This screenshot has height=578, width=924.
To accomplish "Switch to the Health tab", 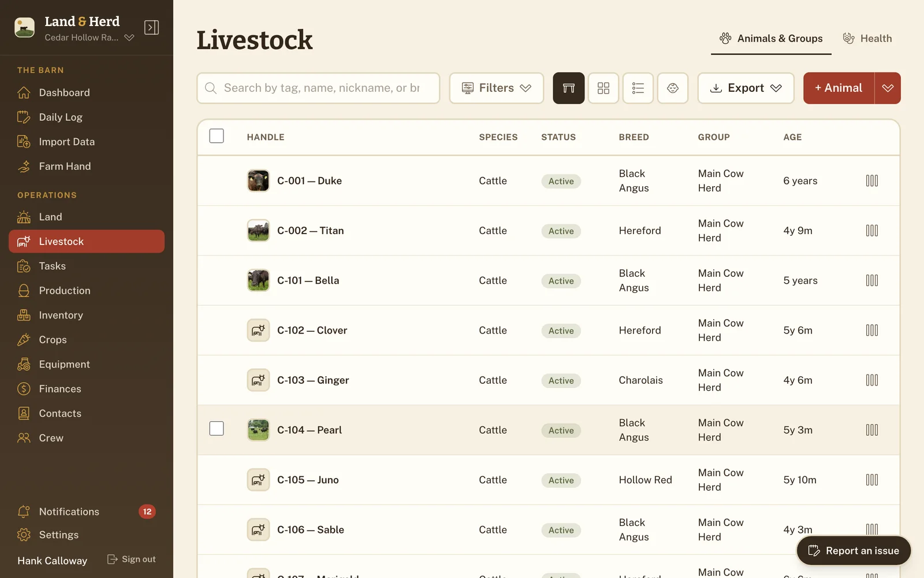I will [x=867, y=39].
